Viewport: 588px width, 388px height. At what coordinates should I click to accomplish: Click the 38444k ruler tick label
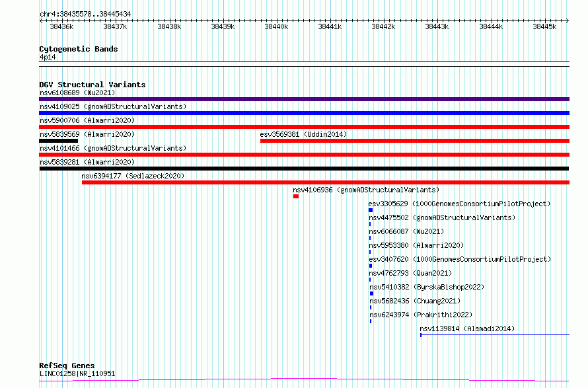(491, 26)
